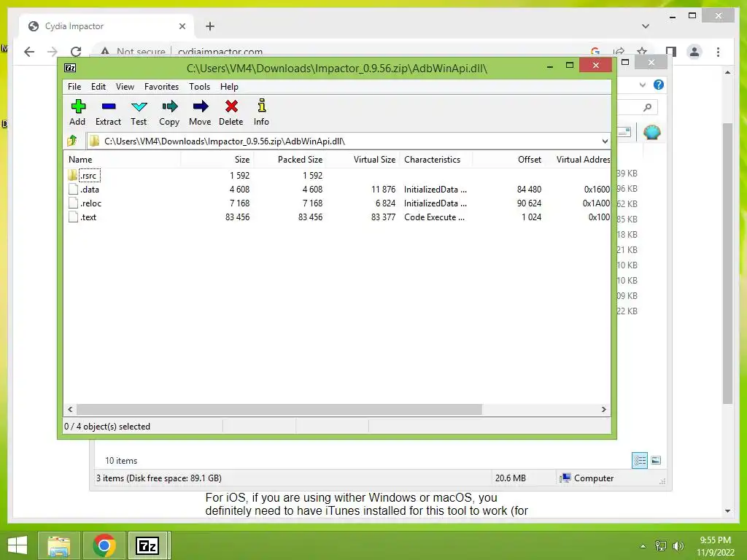Select the .text file icon
Image resolution: width=747 pixels, height=560 pixels.
tap(73, 217)
